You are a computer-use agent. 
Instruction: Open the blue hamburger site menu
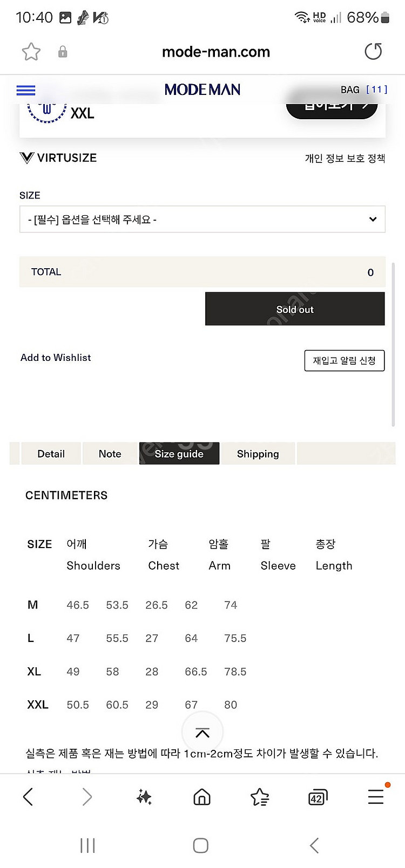pos(26,90)
